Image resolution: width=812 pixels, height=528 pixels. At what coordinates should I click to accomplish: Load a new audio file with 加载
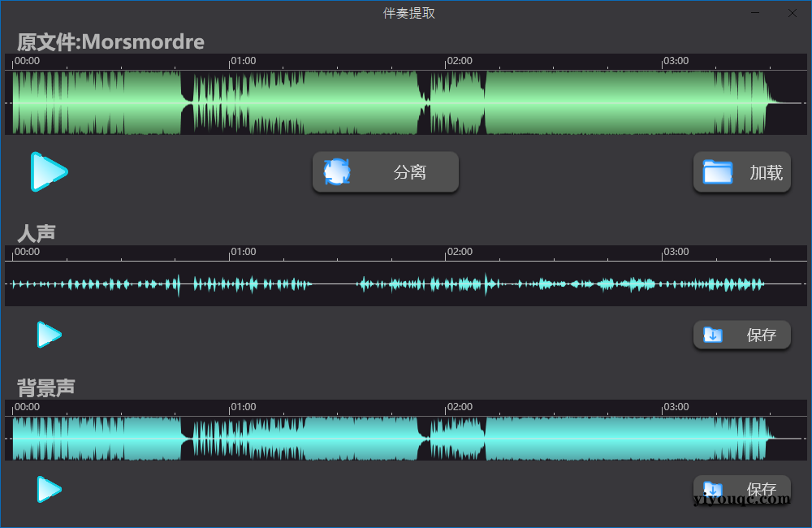pos(742,171)
